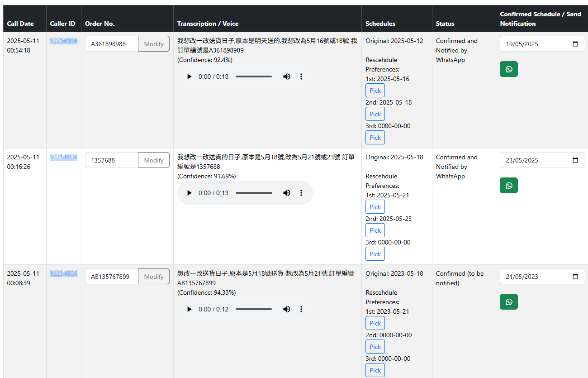Pick 1st preference 2025-05-16

tap(375, 91)
